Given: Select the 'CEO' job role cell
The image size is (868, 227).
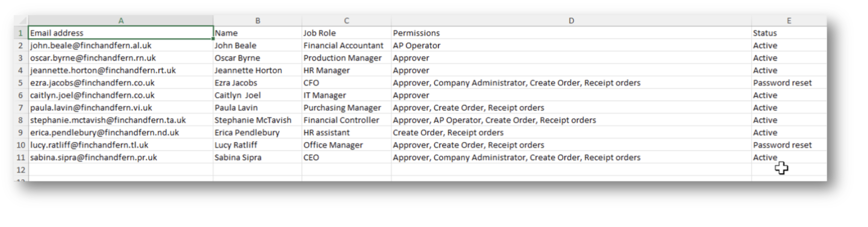Looking at the screenshot, I should [x=346, y=157].
